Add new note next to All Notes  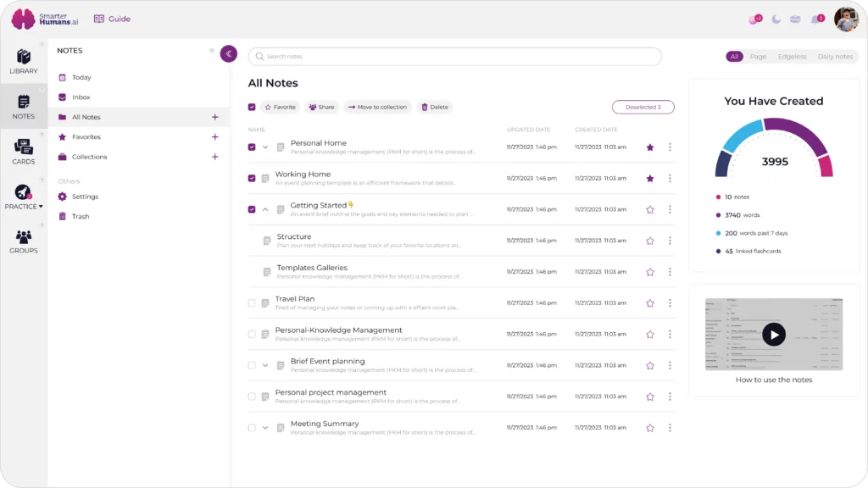tap(214, 117)
